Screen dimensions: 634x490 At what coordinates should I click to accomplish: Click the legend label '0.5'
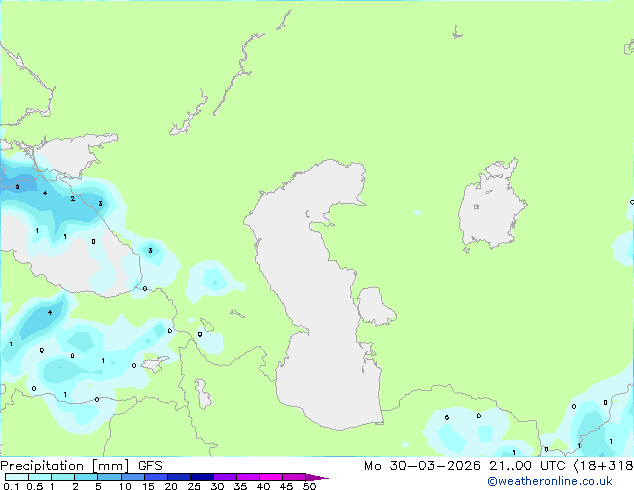[35, 486]
